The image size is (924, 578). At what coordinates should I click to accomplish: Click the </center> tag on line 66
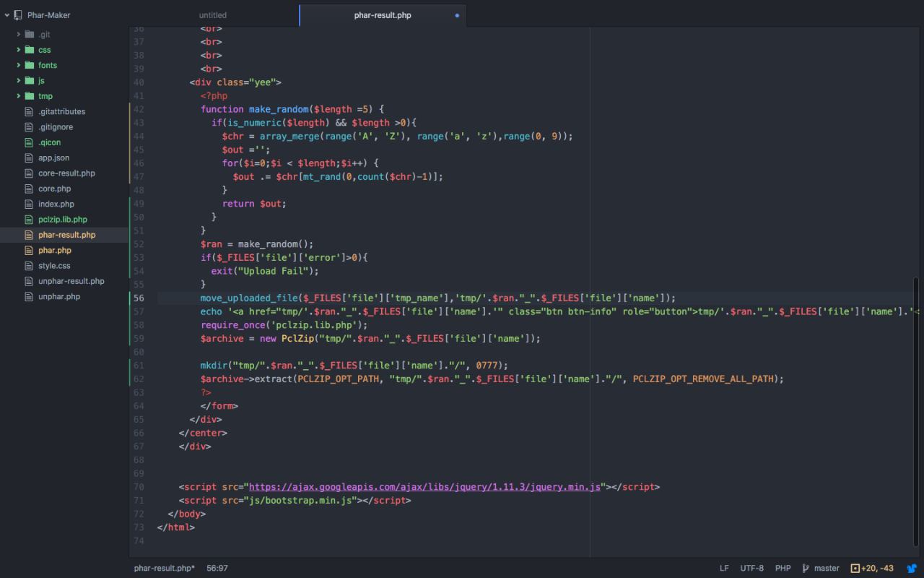[203, 433]
